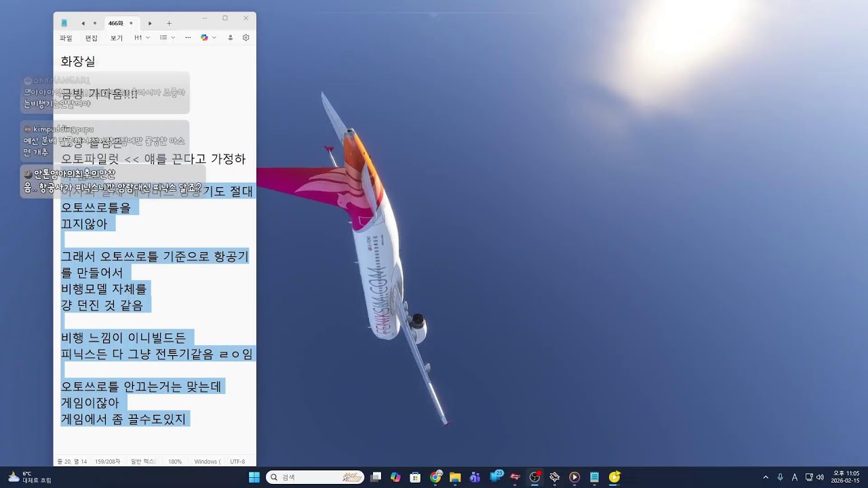The image size is (868, 488).
Task: Click the microphone tray icon
Action: tap(781, 477)
